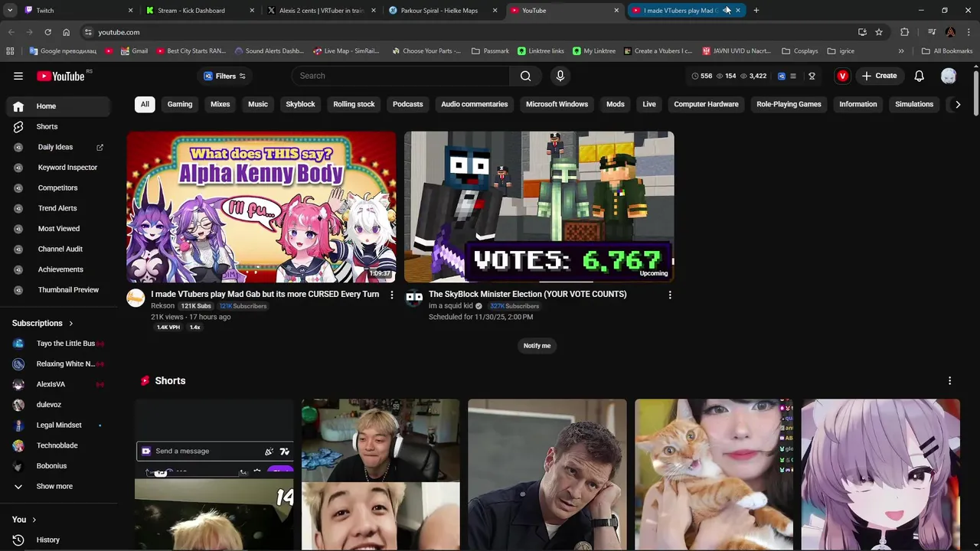
Task: Click the YouTube search input field
Action: pyautogui.click(x=400, y=76)
